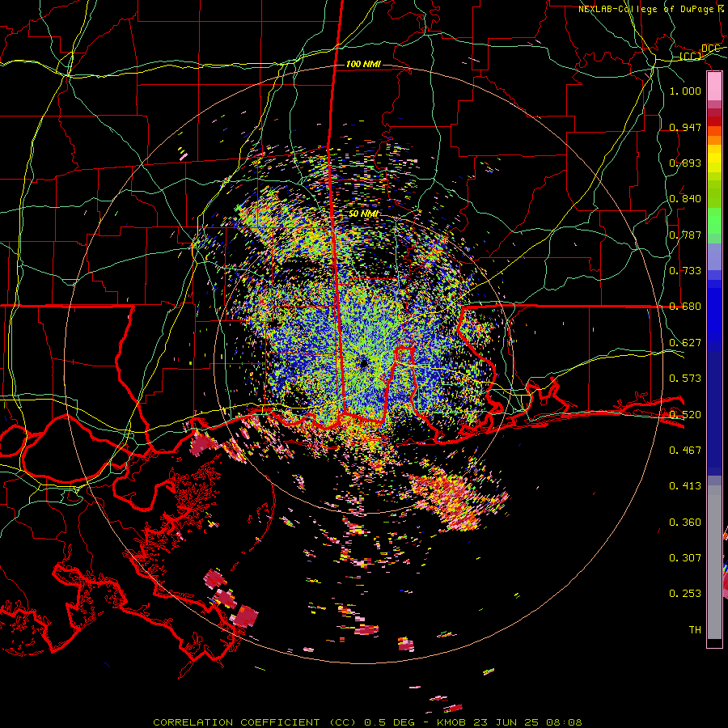Click the 0.307 scale value
The height and width of the screenshot is (728, 728).
click(x=685, y=558)
